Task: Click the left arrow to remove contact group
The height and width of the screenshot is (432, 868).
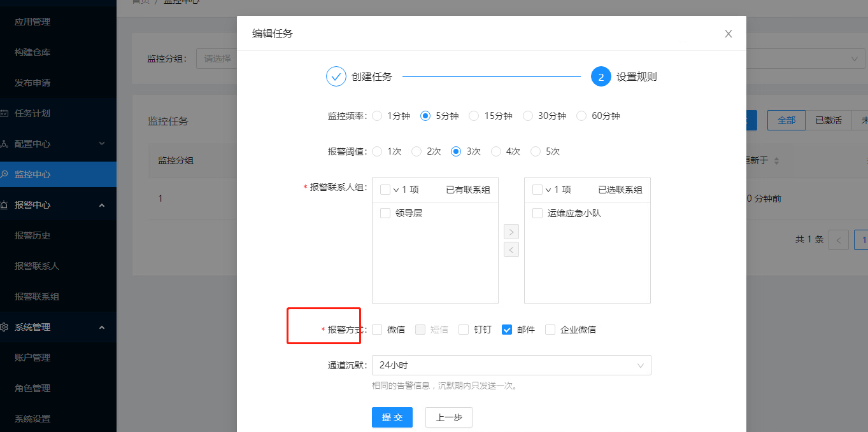Action: 511,249
